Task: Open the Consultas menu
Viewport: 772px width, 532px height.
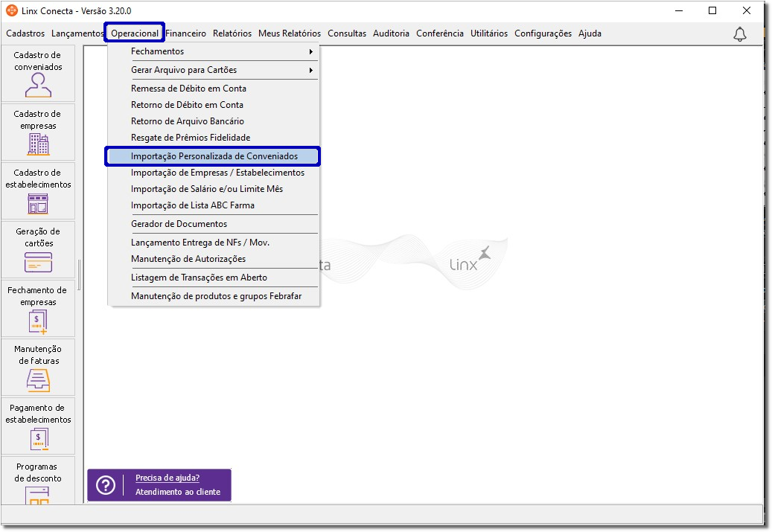Action: (x=347, y=33)
